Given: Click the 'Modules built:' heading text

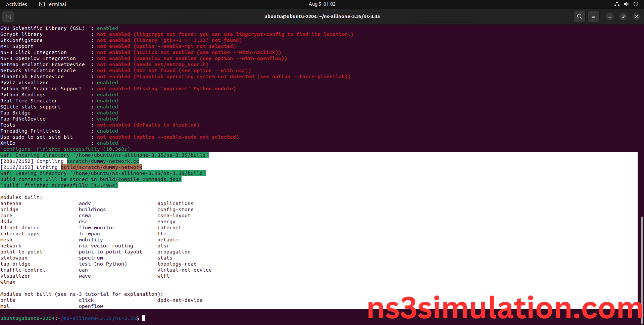Looking at the screenshot, I should click(21, 197).
